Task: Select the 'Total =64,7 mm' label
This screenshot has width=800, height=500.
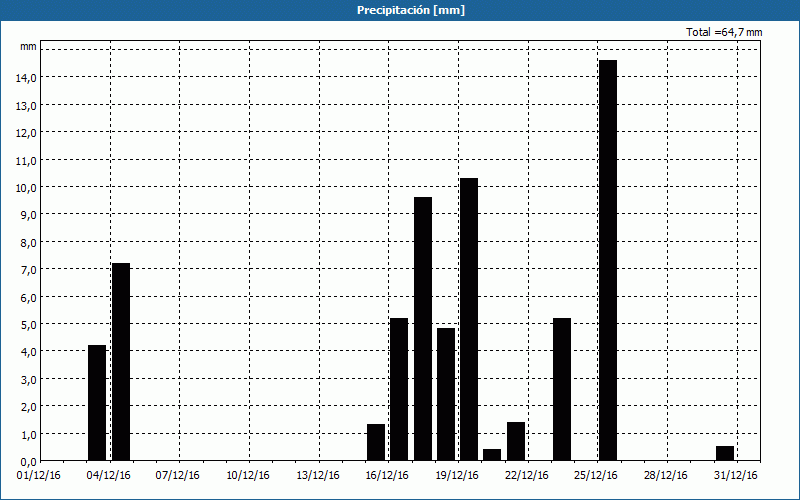Action: point(724,32)
